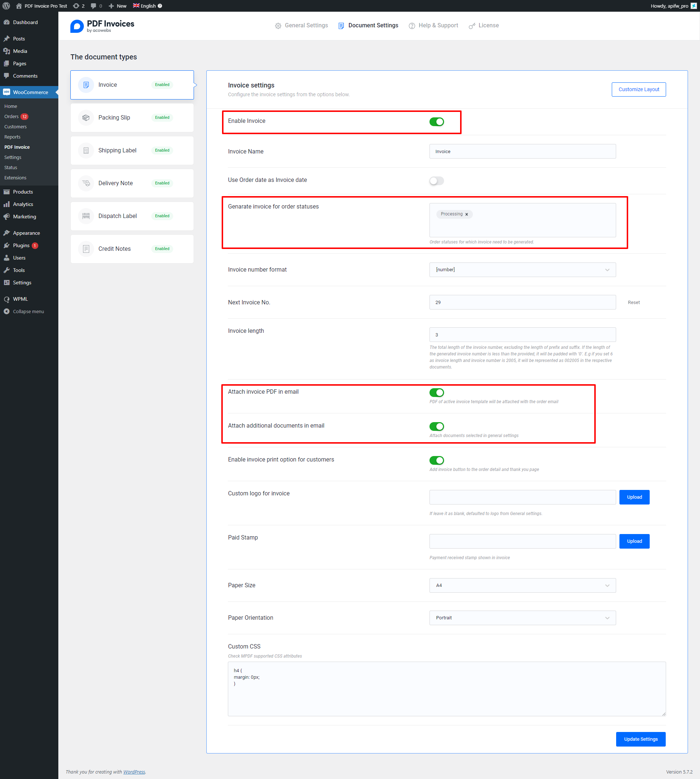
Task: Click the Next Invoice No. field
Action: 522,303
